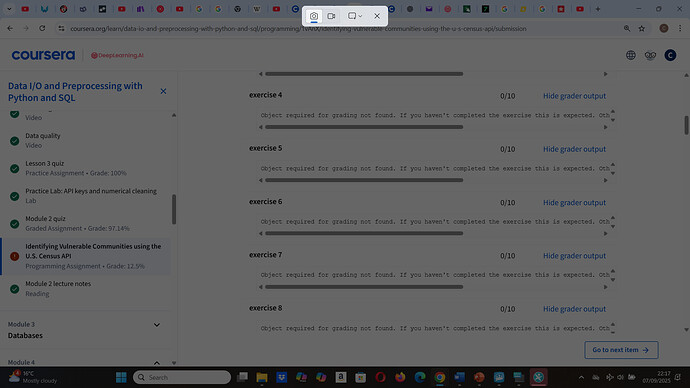The height and width of the screenshot is (388, 690).
Task: Click the exercise 7 label
Action: click(x=265, y=255)
